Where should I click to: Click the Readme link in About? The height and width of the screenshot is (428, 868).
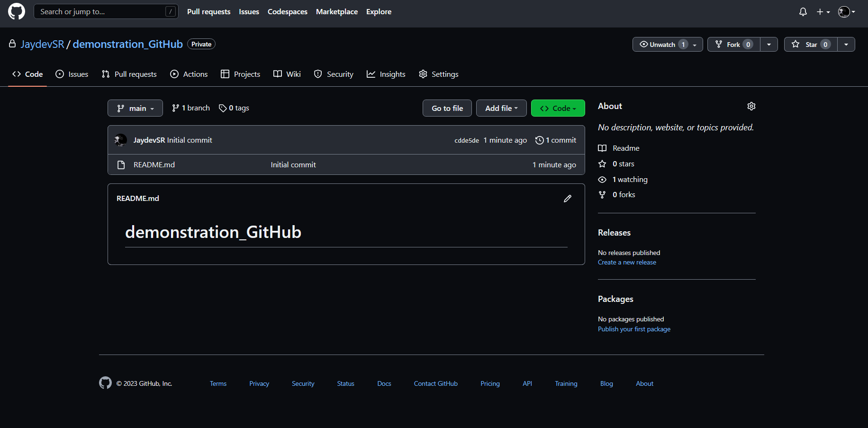click(619, 148)
